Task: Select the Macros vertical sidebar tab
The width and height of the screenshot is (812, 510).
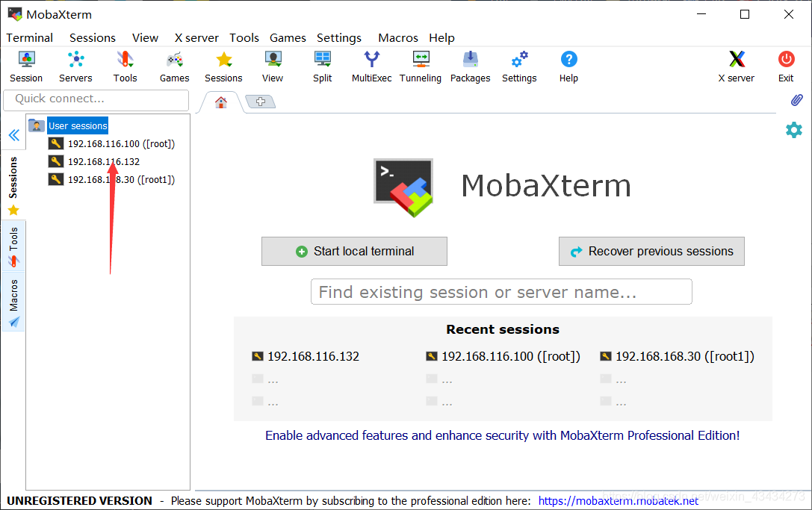Action: (13, 302)
